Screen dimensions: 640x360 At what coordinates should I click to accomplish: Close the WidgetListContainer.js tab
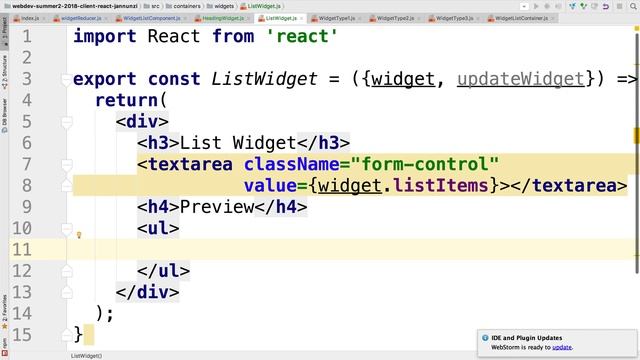pyautogui.click(x=553, y=18)
